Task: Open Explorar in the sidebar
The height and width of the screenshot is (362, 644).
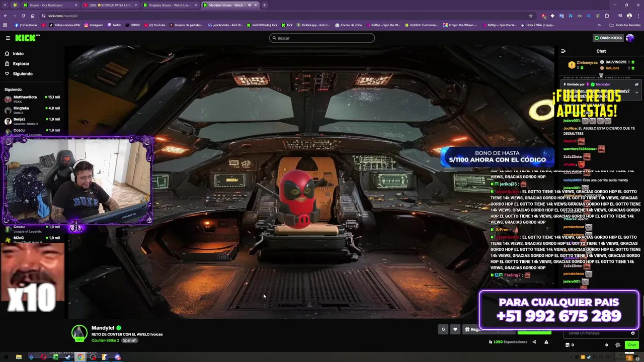Action: coord(21,64)
